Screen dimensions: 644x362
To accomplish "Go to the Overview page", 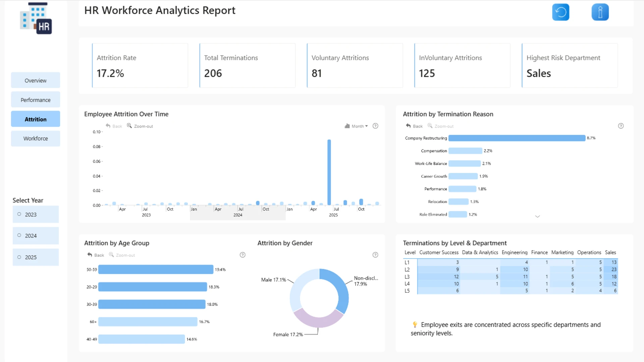I will (36, 80).
